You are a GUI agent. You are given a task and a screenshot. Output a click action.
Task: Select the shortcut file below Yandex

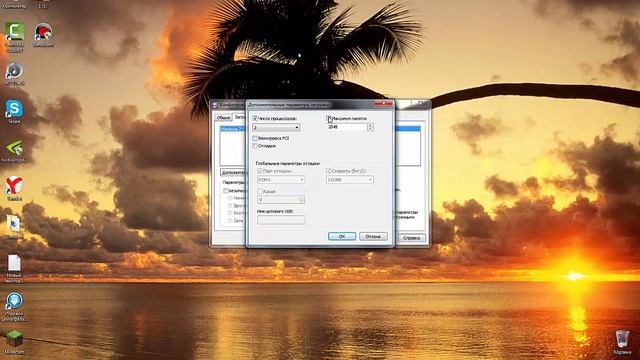14,226
